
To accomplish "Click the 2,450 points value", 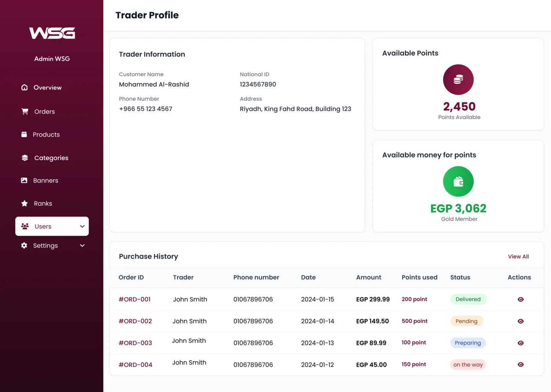I will [x=459, y=106].
